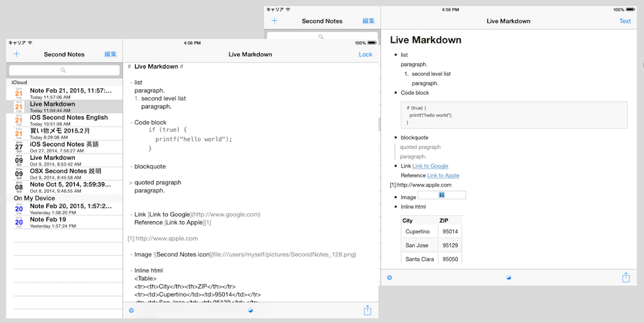This screenshot has width=644, height=323.
Task: Add a new note in left window
Action: (16, 54)
